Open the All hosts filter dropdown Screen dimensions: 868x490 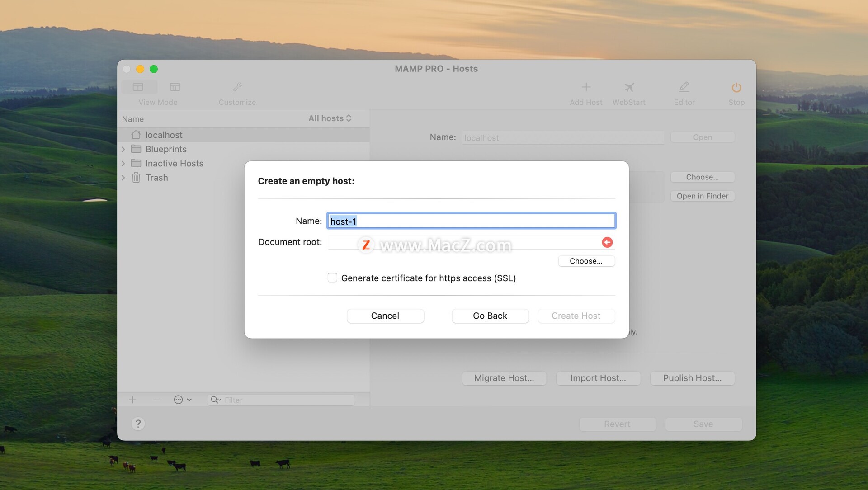(330, 118)
